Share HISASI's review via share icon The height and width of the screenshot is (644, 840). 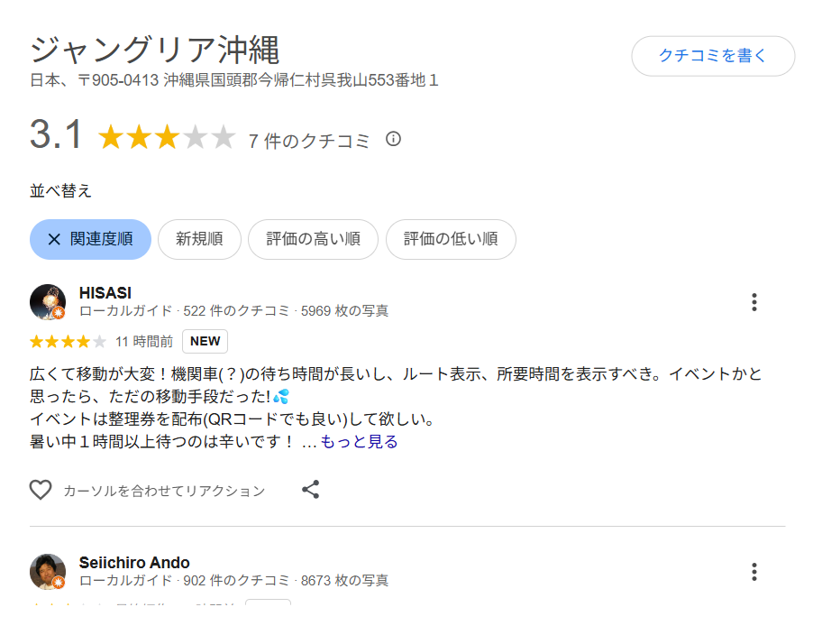tap(311, 490)
